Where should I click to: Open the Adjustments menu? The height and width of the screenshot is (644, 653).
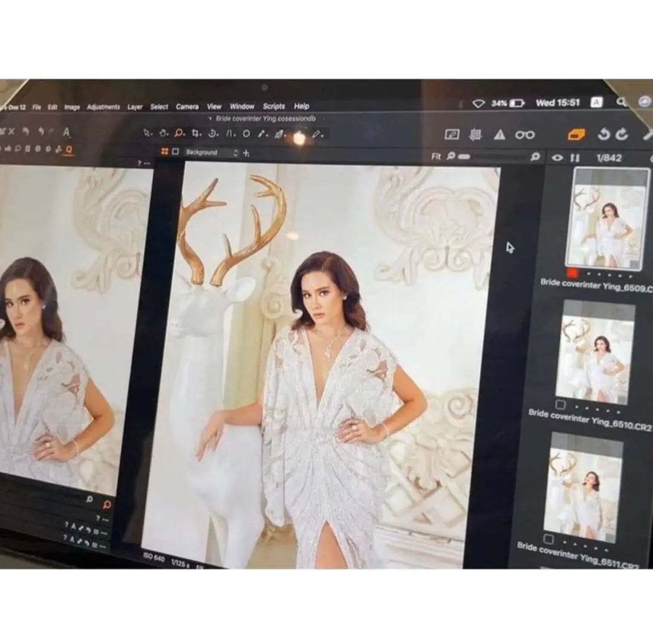(x=103, y=107)
